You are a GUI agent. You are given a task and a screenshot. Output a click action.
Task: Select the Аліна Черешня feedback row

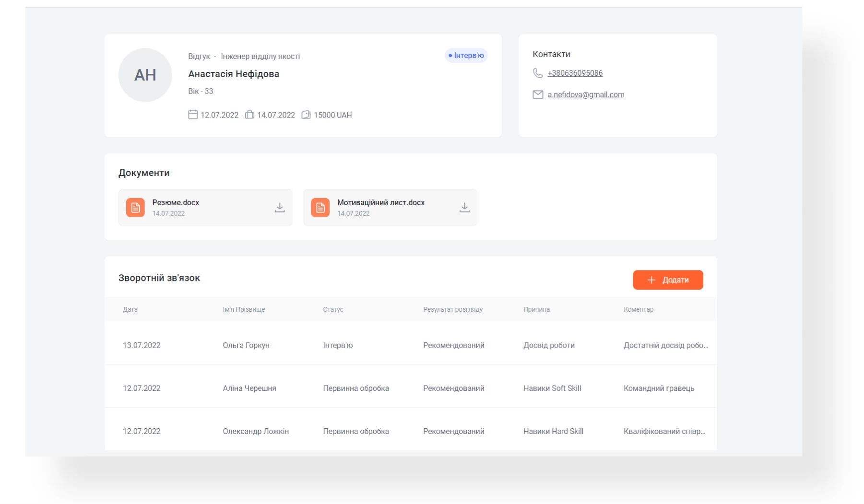249,388
